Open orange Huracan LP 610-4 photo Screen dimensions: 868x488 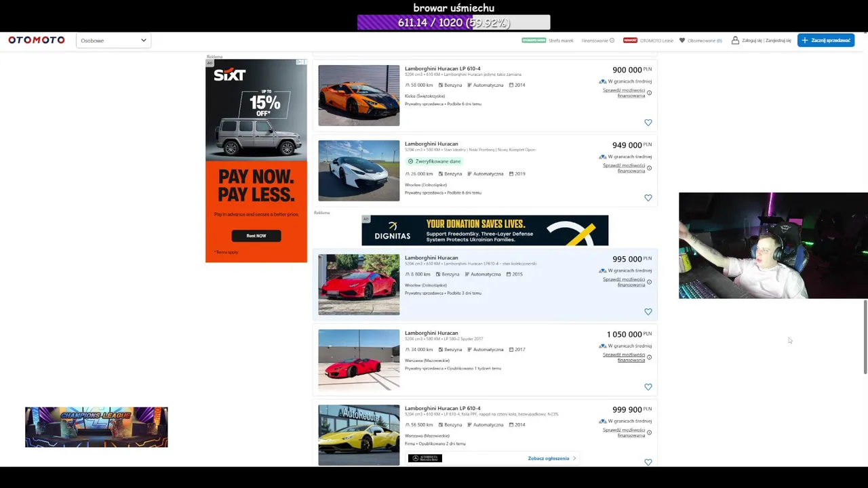(x=359, y=96)
